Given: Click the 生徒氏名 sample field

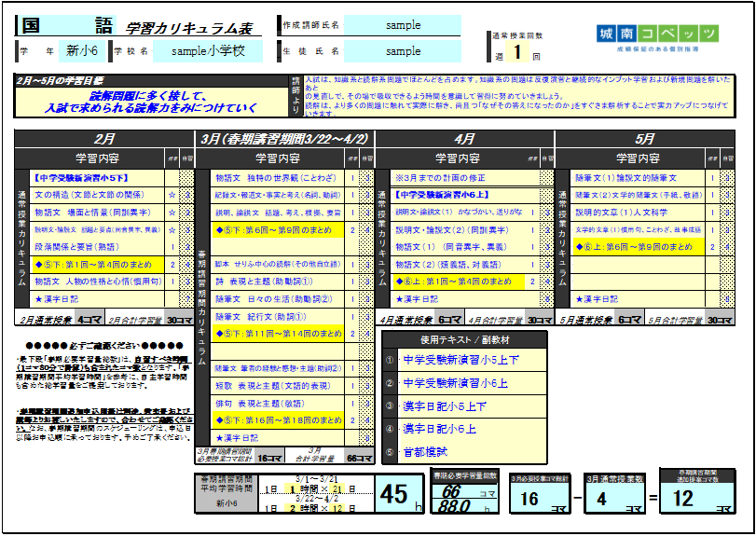Looking at the screenshot, I should click(403, 51).
